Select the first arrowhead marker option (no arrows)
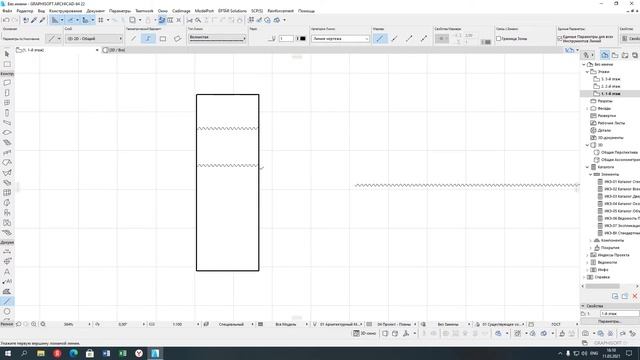The image size is (640, 360). 380,38
